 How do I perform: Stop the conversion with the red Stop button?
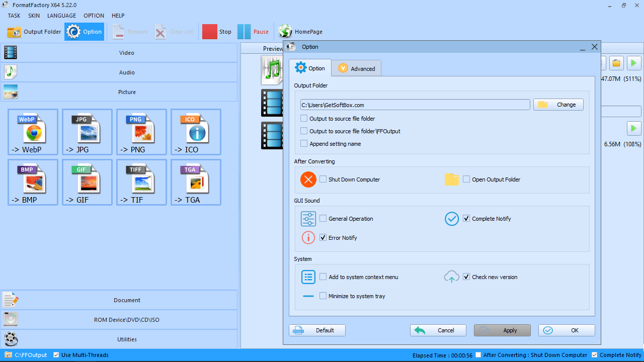tap(217, 32)
